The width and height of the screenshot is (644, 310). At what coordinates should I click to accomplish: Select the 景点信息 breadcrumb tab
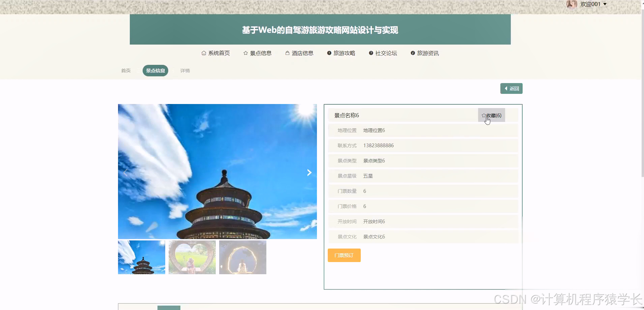coord(155,71)
